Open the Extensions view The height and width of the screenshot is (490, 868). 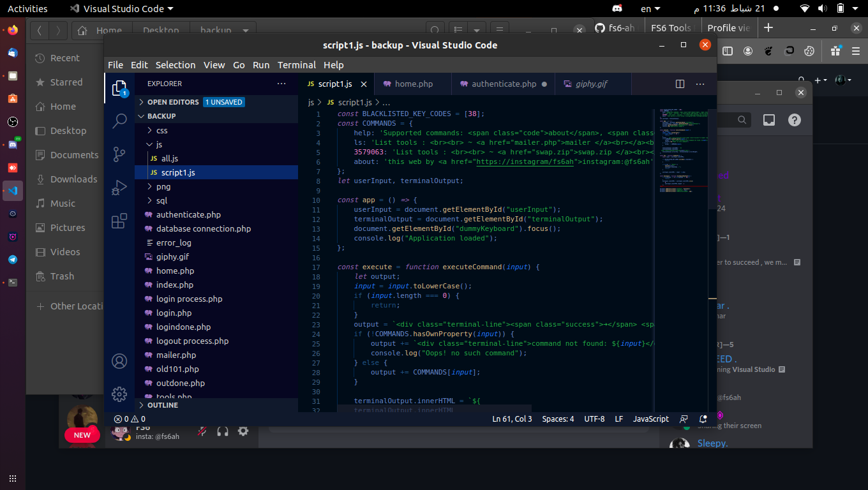point(119,221)
